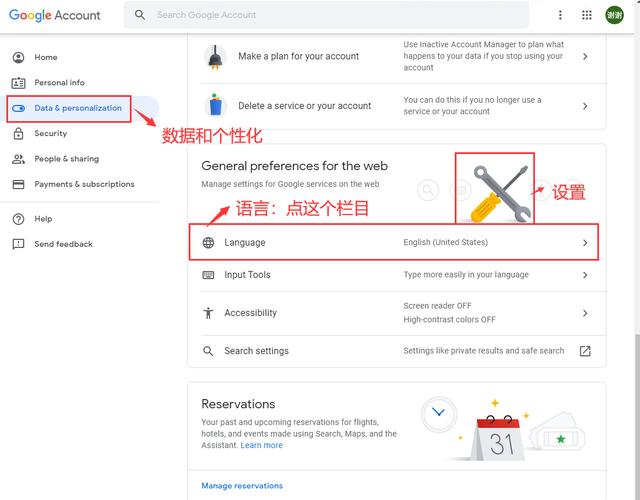Click the search magnifier icon

click(139, 15)
